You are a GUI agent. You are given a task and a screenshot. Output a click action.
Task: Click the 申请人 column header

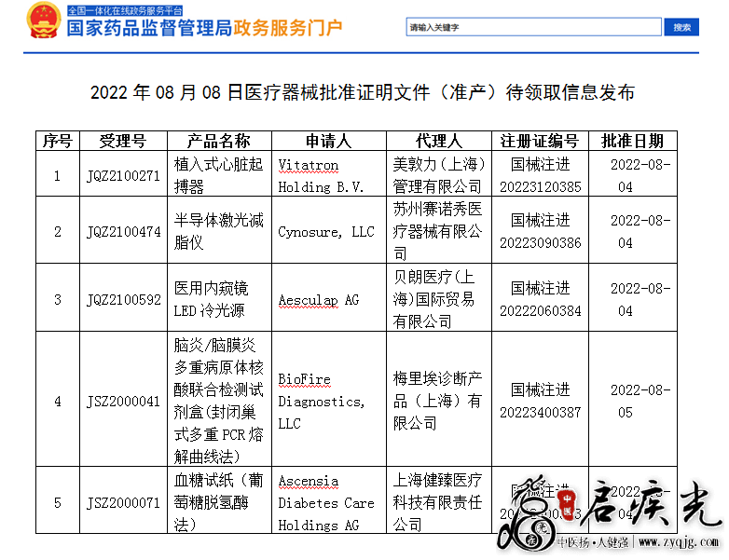pyautogui.click(x=329, y=141)
